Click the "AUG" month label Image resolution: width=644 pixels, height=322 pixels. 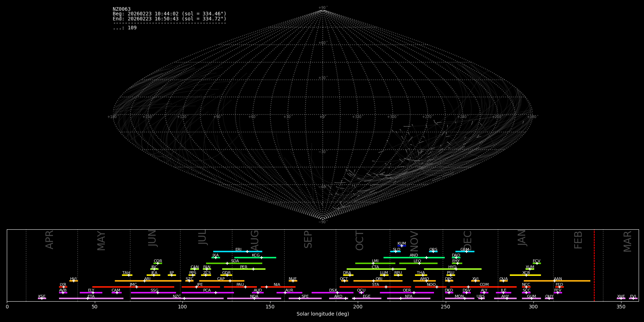255,240
